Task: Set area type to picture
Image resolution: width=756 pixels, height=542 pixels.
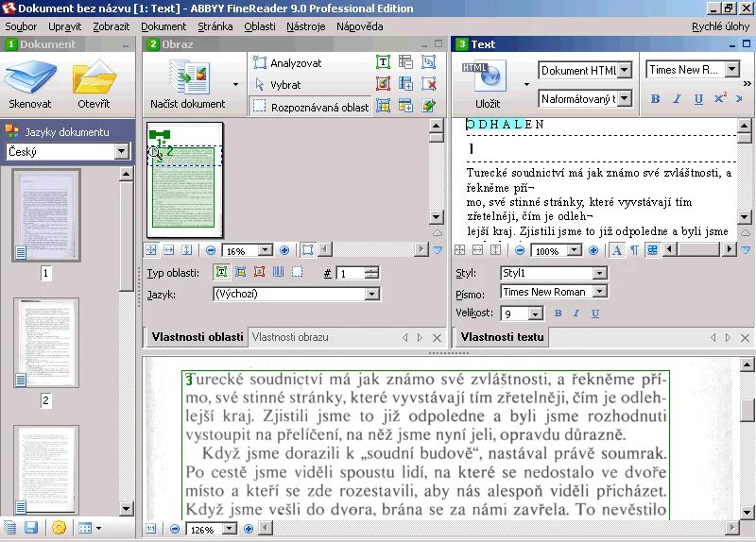Action: [259, 272]
